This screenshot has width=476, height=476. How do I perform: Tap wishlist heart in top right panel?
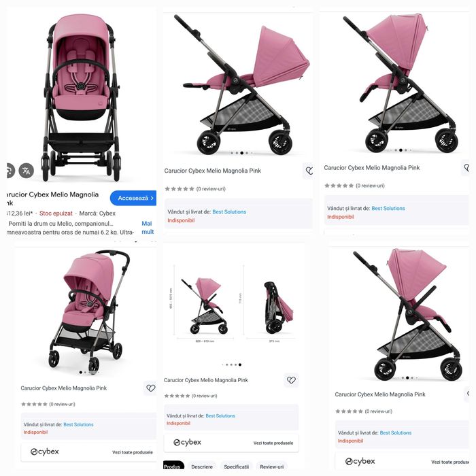coord(466,167)
